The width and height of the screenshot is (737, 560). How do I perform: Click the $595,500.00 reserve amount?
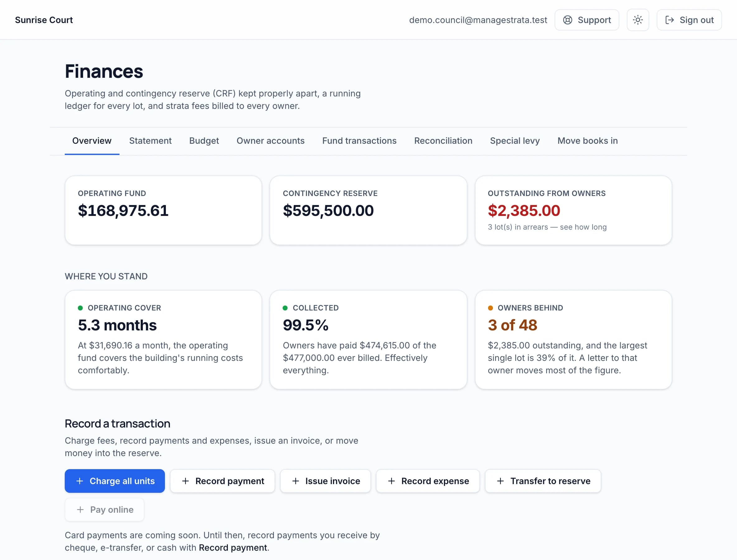tap(328, 211)
